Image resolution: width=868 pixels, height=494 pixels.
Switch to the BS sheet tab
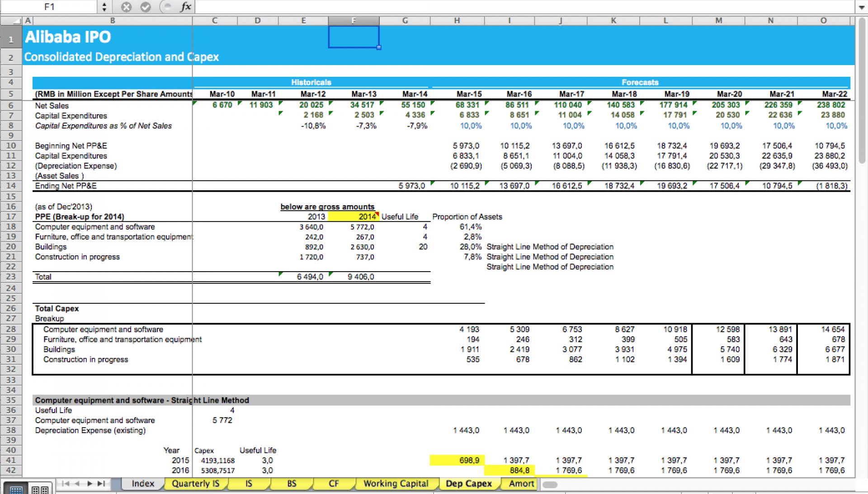pyautogui.click(x=292, y=484)
